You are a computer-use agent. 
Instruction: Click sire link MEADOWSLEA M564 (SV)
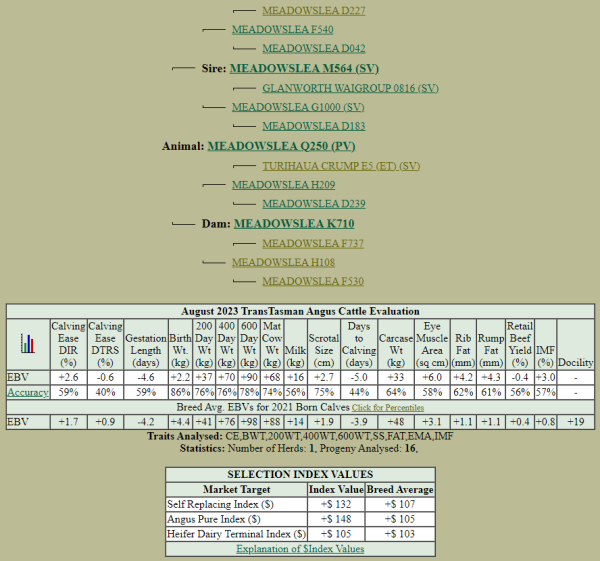point(304,68)
